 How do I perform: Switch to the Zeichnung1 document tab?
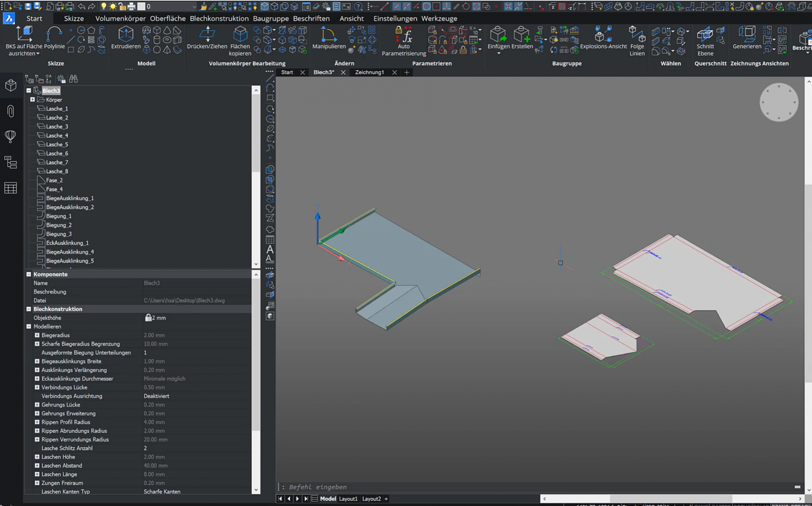pos(369,72)
